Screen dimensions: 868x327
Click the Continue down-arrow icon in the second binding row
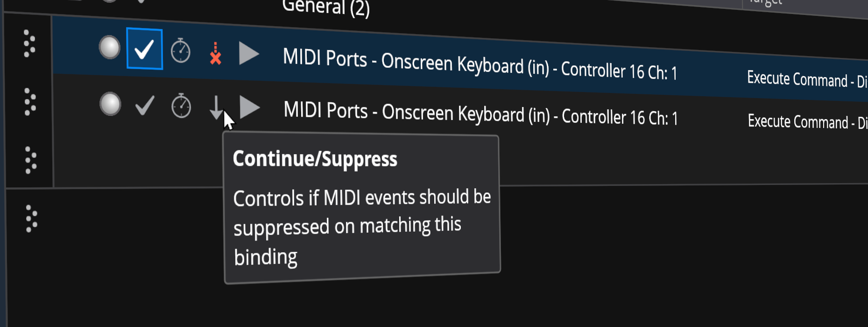216,107
